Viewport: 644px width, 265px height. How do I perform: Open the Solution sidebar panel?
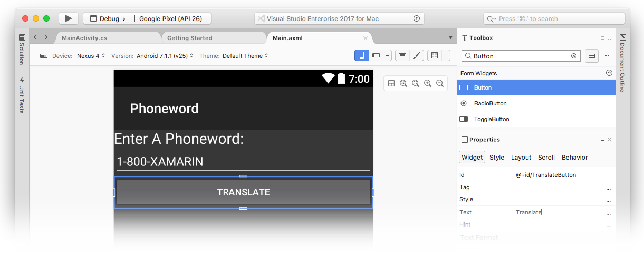[22, 49]
